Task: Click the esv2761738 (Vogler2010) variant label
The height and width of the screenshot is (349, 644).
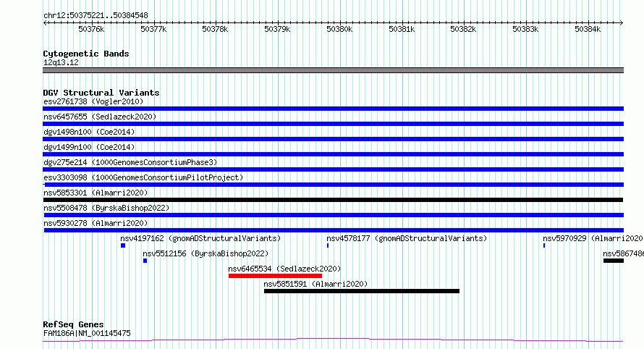Action: pos(93,101)
